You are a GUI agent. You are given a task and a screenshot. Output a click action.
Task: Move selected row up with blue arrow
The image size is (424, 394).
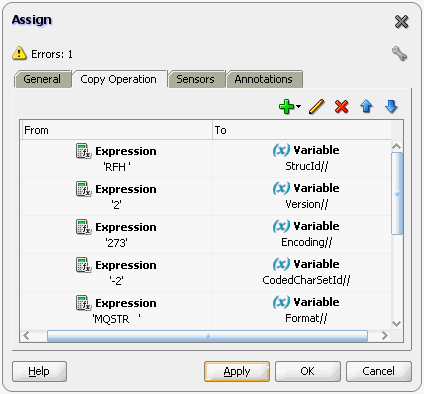click(366, 107)
